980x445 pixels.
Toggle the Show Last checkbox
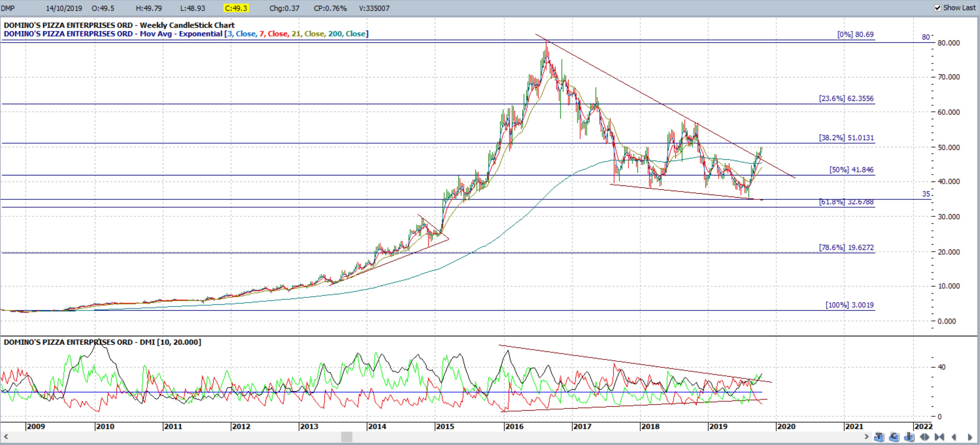point(938,8)
